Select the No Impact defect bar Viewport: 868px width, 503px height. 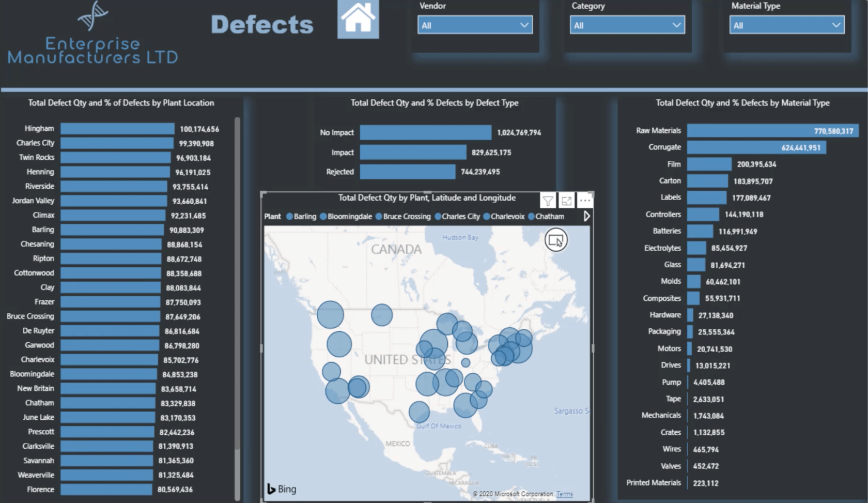426,132
